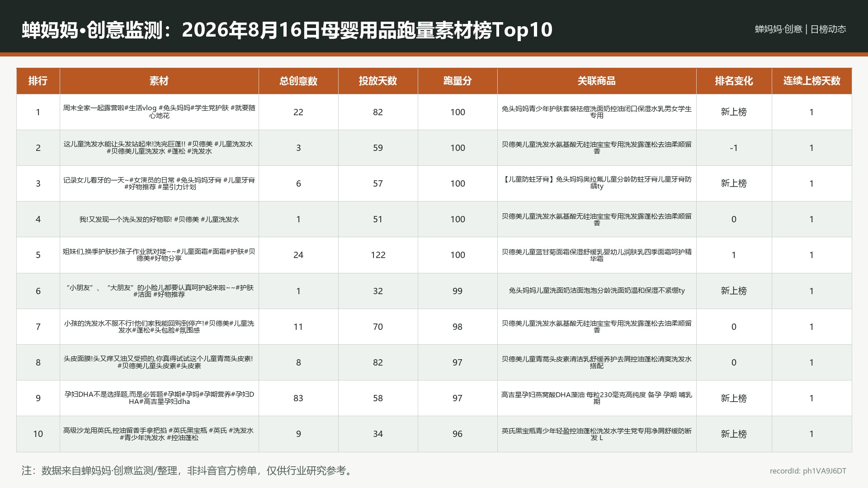Select material text “小朋友”、“大朋友”的小脸儿
This screenshot has height=488, width=868.
[159, 291]
